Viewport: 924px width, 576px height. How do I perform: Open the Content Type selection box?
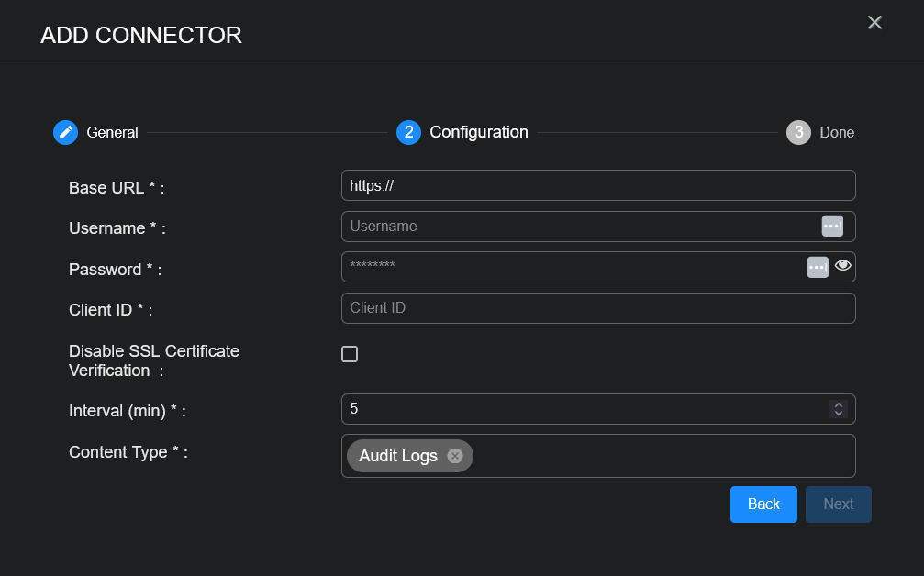click(661, 456)
